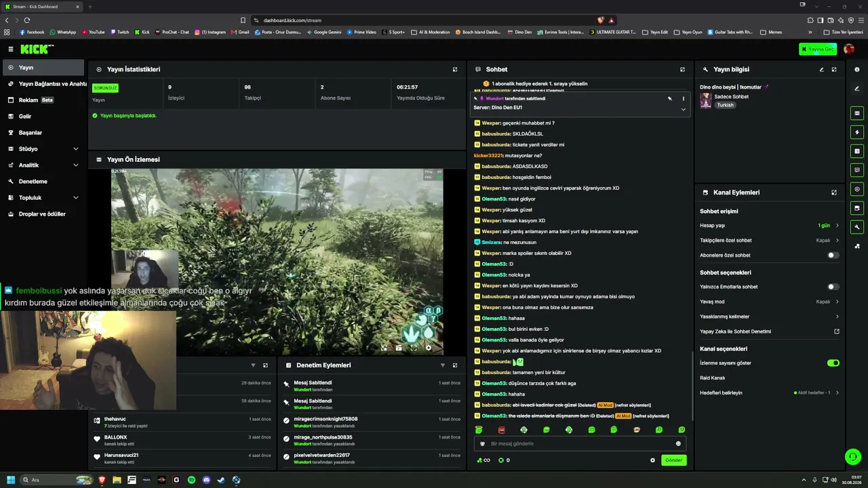
Task: Toggle the wrench widget in the right sidebar
Action: (x=857, y=227)
